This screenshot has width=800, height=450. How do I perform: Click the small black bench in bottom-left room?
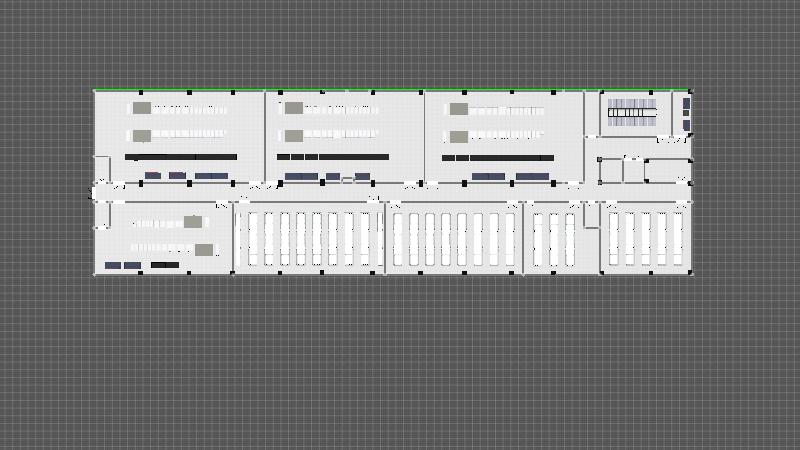pyautogui.click(x=165, y=265)
